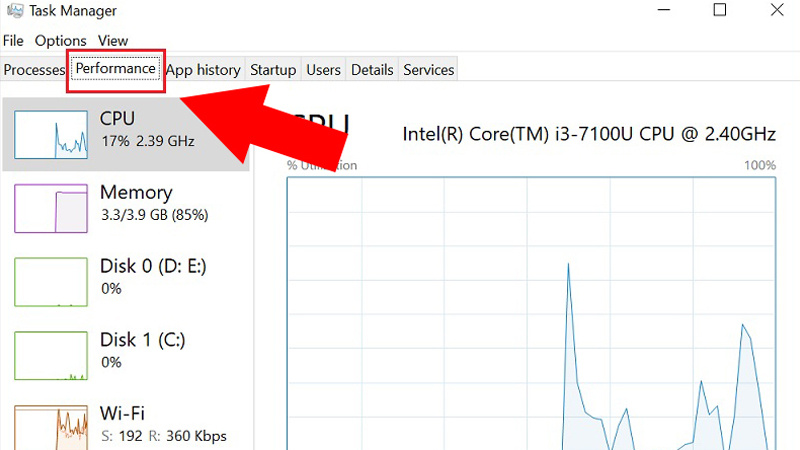800x450 pixels.
Task: Close the Task Manager window
Action: point(778,11)
